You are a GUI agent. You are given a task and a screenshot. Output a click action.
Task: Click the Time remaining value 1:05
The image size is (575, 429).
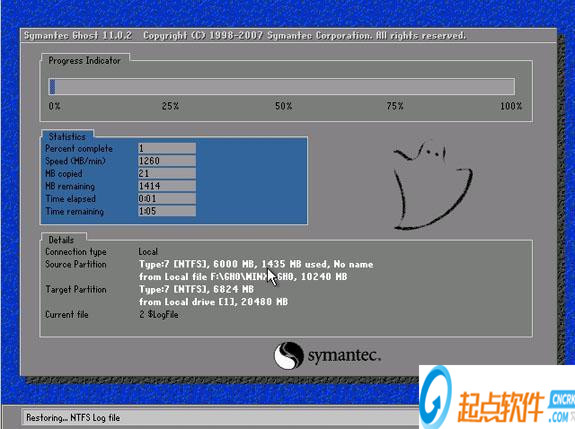tap(167, 211)
